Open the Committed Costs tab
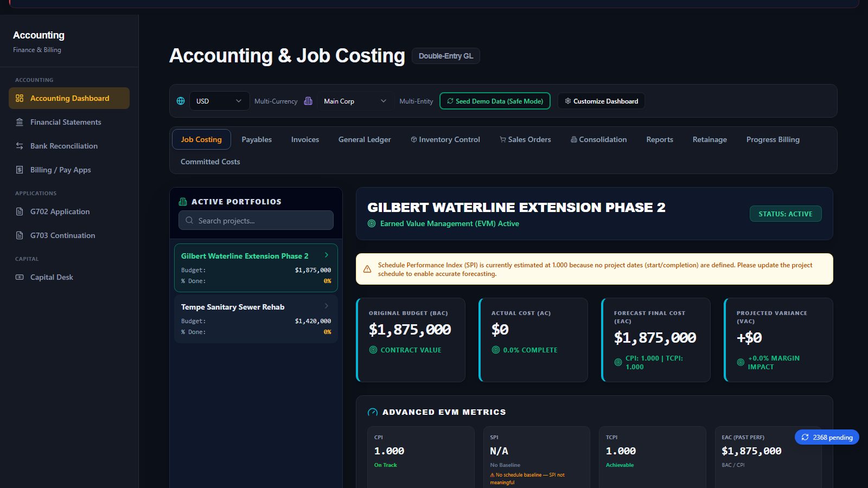Screen dimensions: 868x488 pos(210,162)
